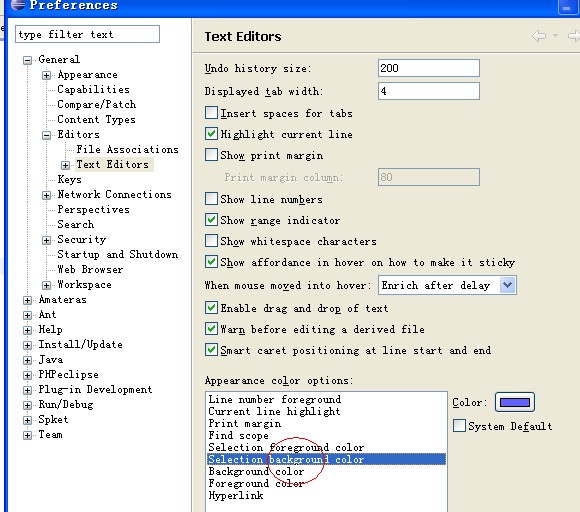Check the System Default checkbox
Image resolution: width=580 pixels, height=512 pixels.
tap(459, 425)
